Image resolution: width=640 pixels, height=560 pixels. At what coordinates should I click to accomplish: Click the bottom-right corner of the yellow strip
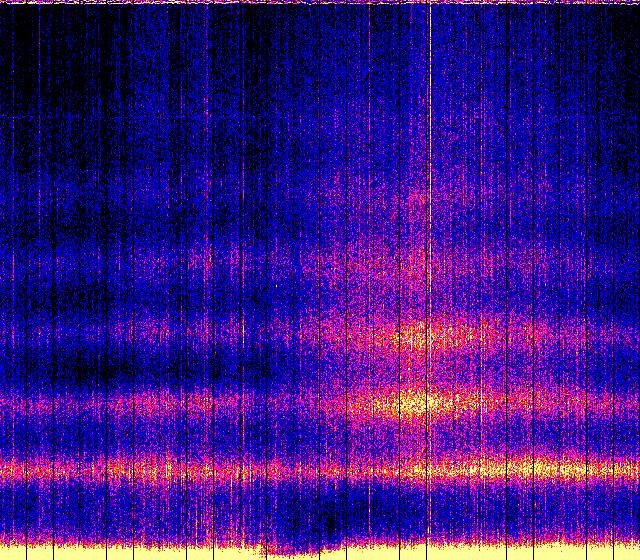[x=635, y=553]
